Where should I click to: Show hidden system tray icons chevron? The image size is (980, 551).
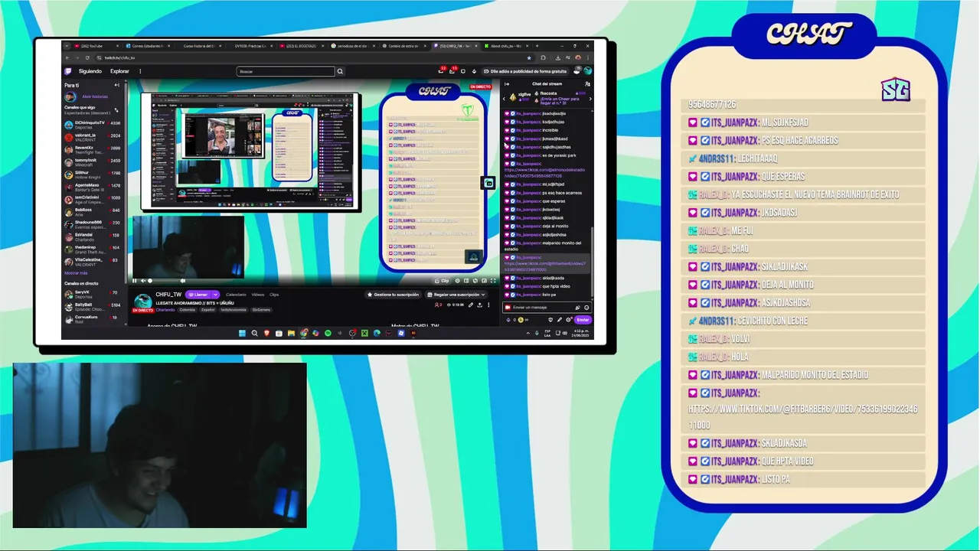click(x=528, y=333)
